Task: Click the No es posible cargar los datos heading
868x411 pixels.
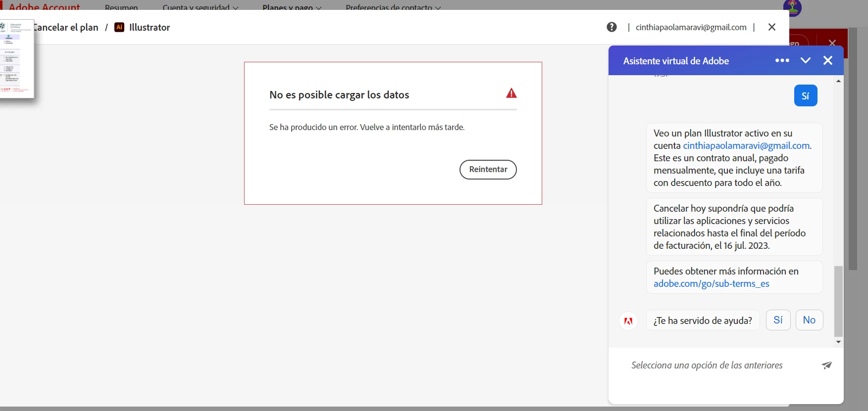Action: pyautogui.click(x=339, y=94)
